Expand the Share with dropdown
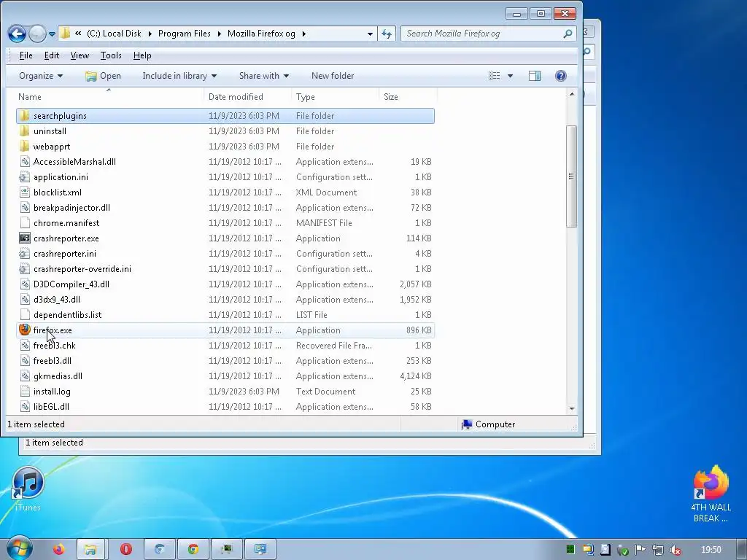 (263, 76)
